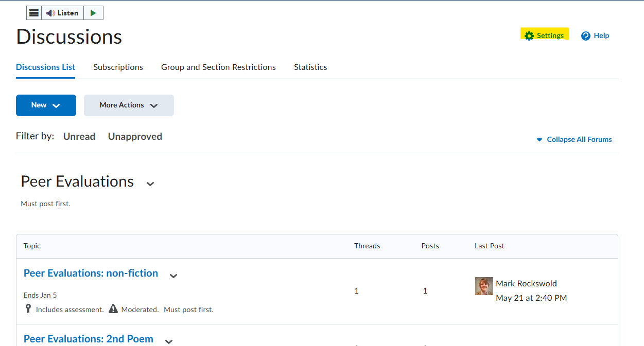644x346 pixels.
Task: Open the Peer Evaluations forum chevron menu
Action: [x=150, y=184]
